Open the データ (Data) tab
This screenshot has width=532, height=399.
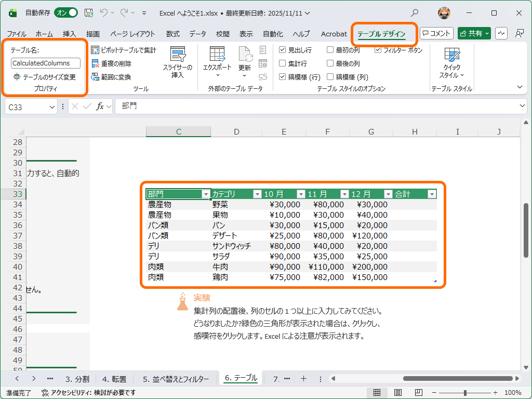tap(198, 34)
